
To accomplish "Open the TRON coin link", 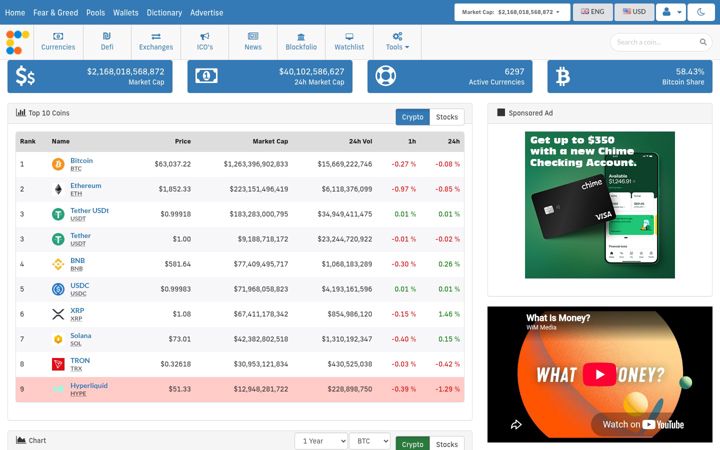I will point(80,360).
